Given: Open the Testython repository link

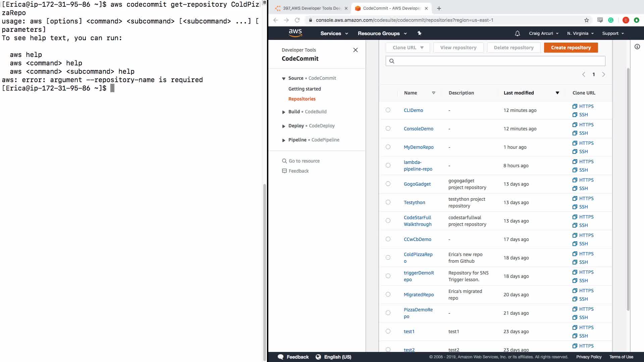Looking at the screenshot, I should pos(414,202).
